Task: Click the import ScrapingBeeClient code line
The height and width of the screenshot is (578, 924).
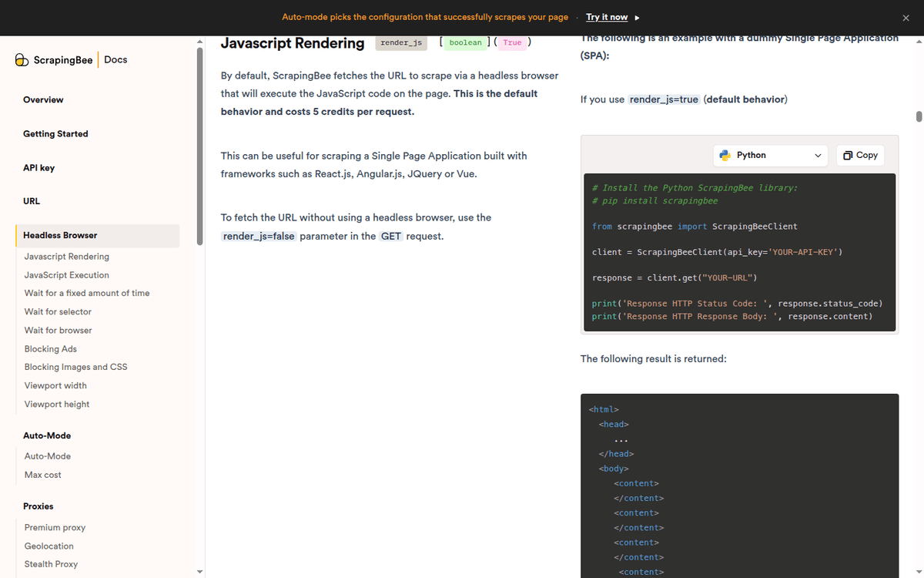Action: tap(695, 227)
